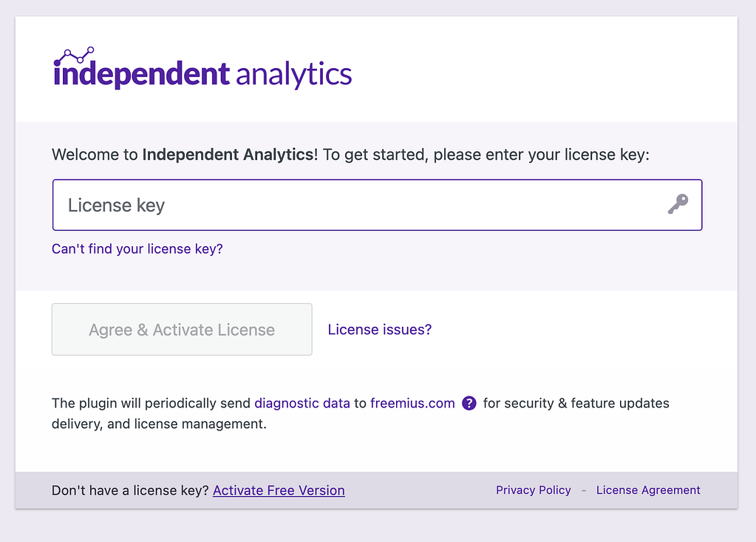
Task: Click the 'Don't have a license key?' text
Action: pyautogui.click(x=130, y=490)
